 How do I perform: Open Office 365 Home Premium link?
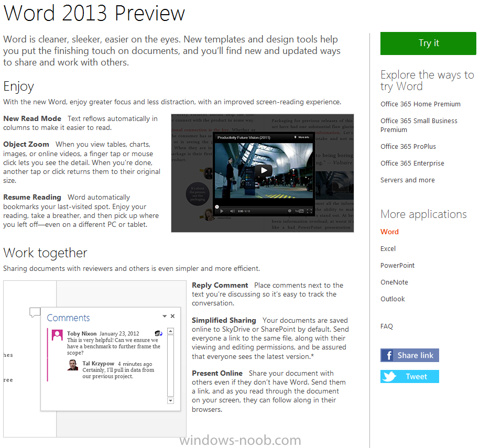click(420, 104)
